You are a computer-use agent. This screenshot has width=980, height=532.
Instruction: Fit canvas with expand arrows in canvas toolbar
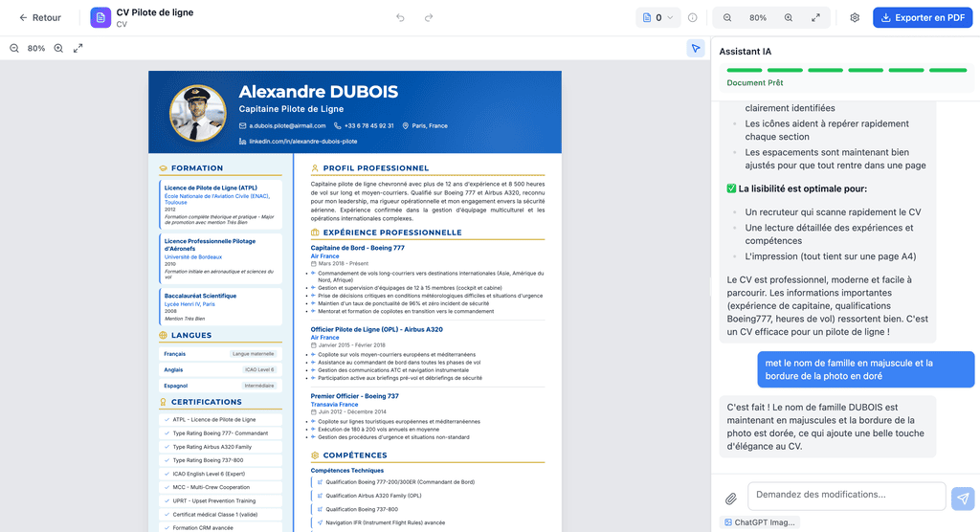[x=78, y=48]
